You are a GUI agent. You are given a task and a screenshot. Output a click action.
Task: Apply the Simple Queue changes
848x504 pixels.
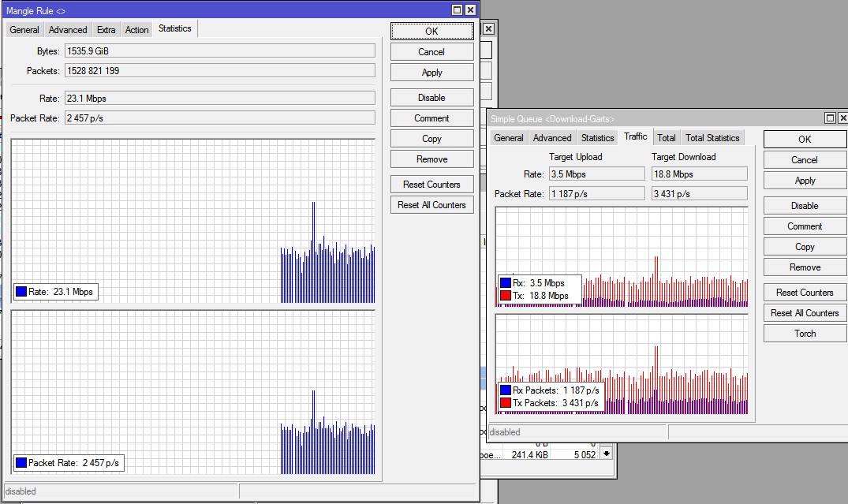pyautogui.click(x=805, y=181)
